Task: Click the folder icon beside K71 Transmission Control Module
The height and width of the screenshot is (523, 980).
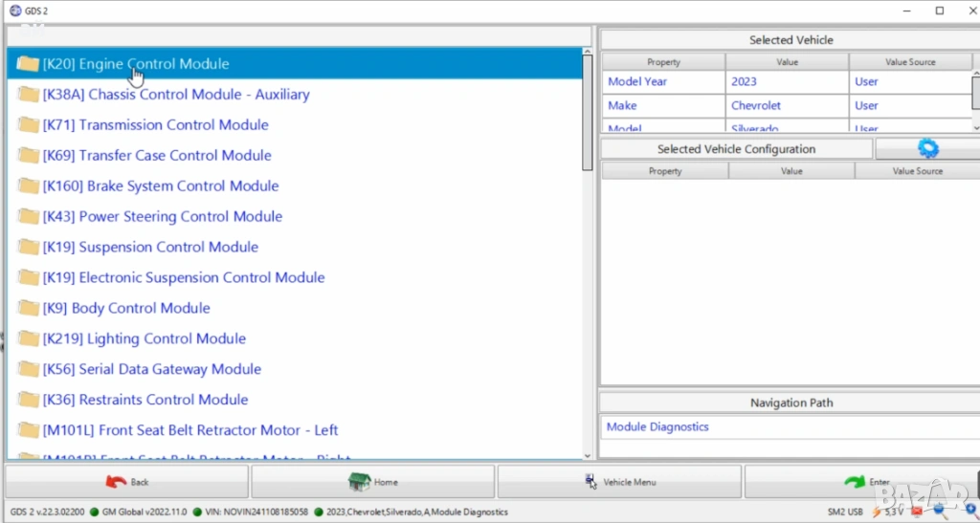Action: pyautogui.click(x=28, y=125)
